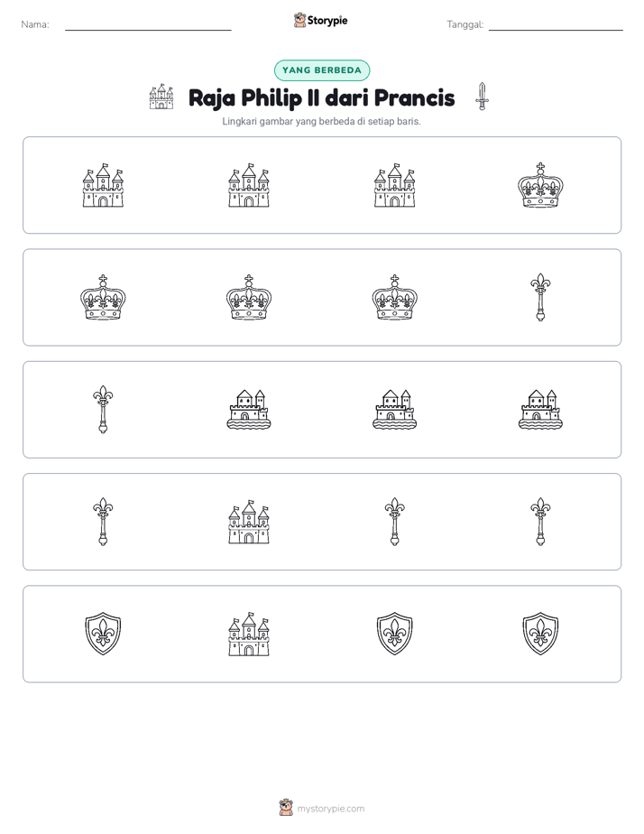Select the scepter in the third row
Screen dimensions: 644x834
103,410
